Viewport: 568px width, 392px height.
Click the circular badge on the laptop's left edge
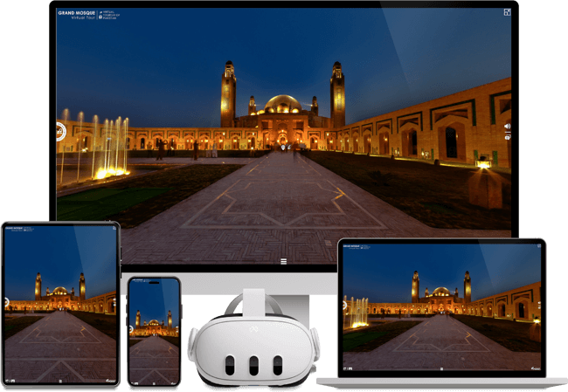click(x=345, y=306)
